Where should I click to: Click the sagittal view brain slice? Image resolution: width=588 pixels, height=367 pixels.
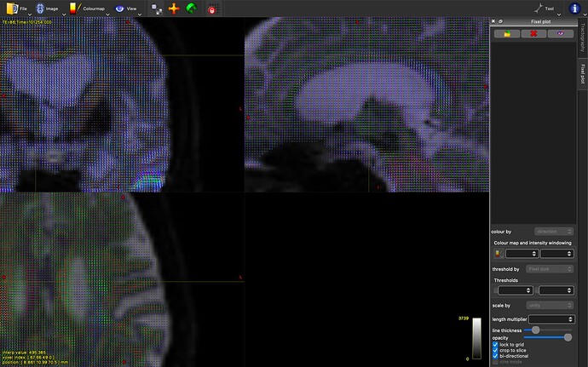[x=366, y=105]
